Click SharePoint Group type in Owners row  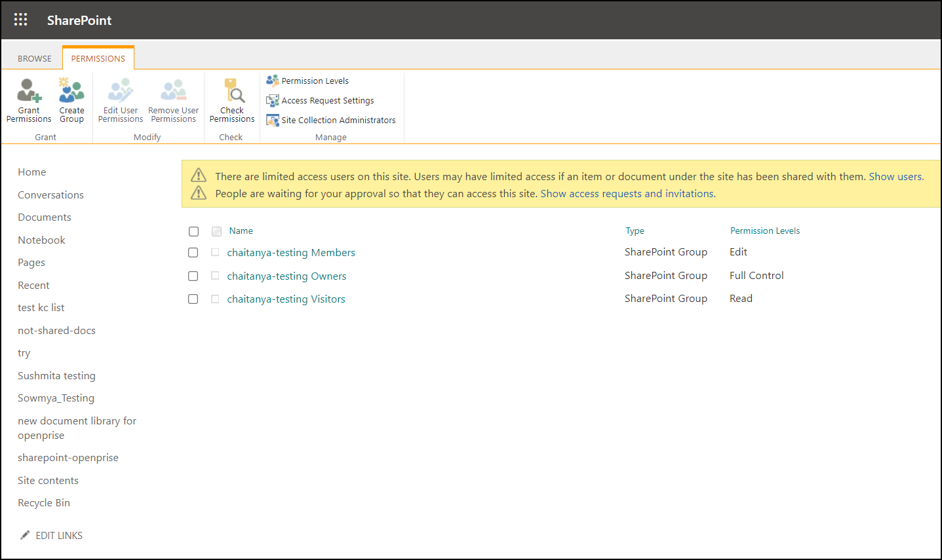(x=666, y=276)
